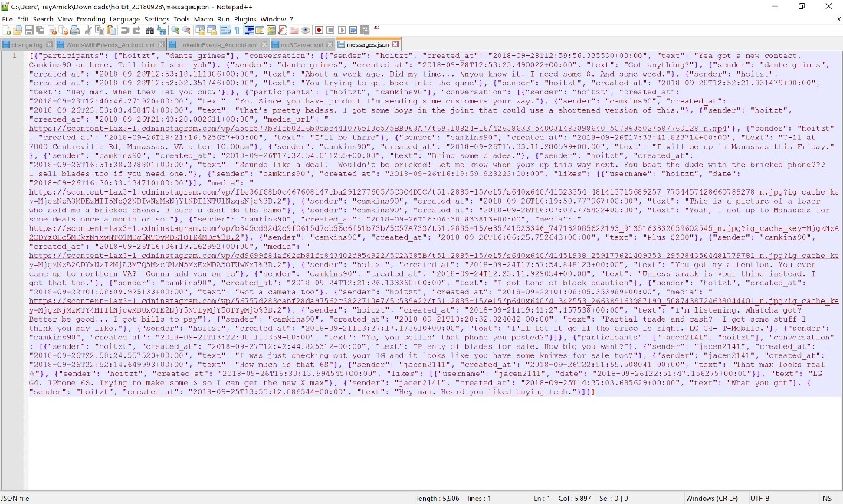This screenshot has width=843, height=504.
Task: Open the Edit menu
Action: point(22,19)
